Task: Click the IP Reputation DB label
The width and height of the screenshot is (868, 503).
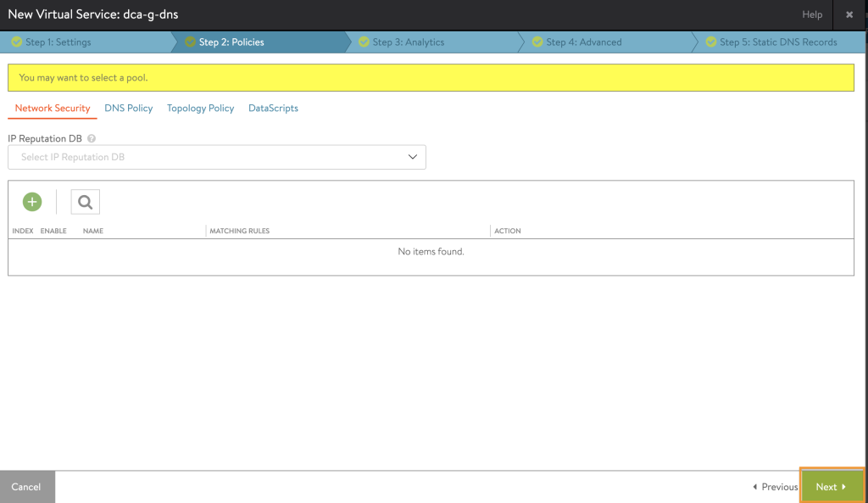Action: 45,138
